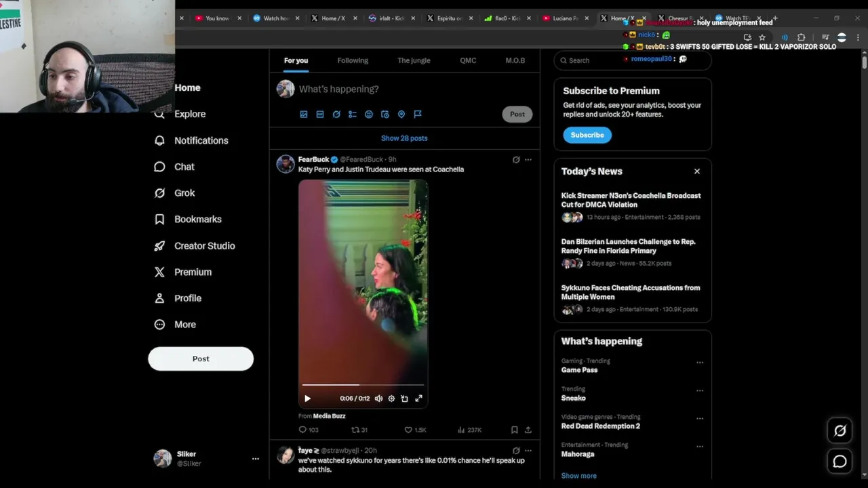The height and width of the screenshot is (488, 868).
Task: Play the Katy Perry Coachella video
Action: point(307,399)
